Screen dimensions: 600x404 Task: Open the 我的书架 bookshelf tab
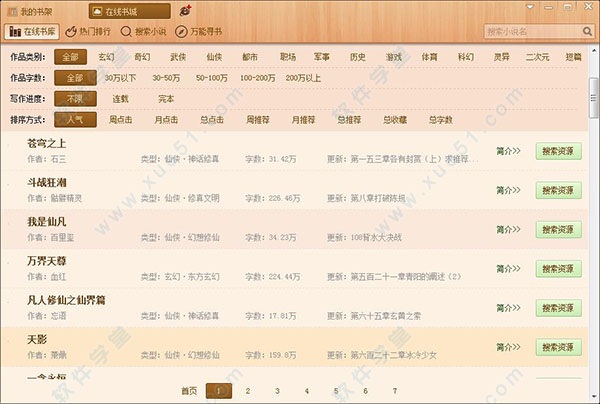tap(31, 11)
